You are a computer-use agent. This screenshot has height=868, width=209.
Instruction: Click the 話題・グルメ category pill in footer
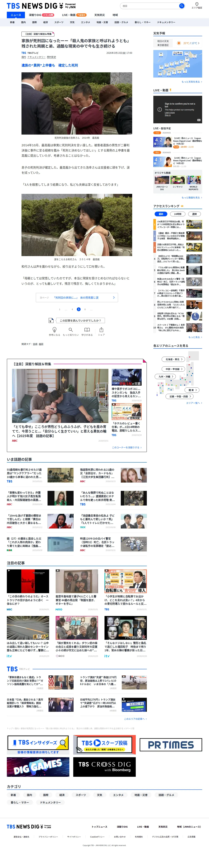(166, 795)
